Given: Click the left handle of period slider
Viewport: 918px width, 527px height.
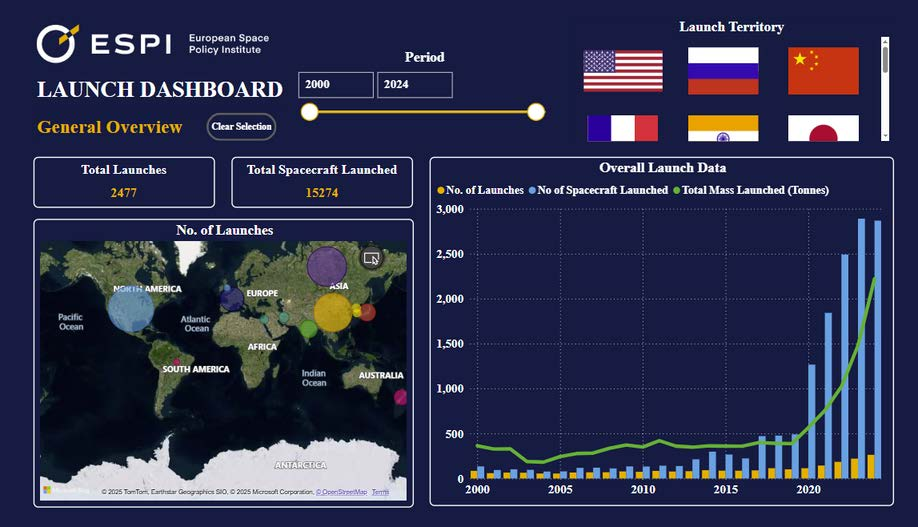Looking at the screenshot, I should point(309,112).
